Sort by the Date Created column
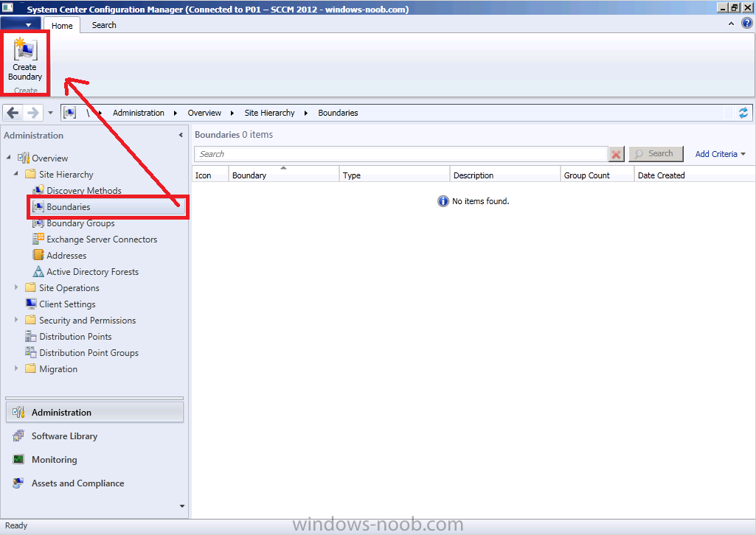The height and width of the screenshot is (535, 756). pyautogui.click(x=694, y=175)
